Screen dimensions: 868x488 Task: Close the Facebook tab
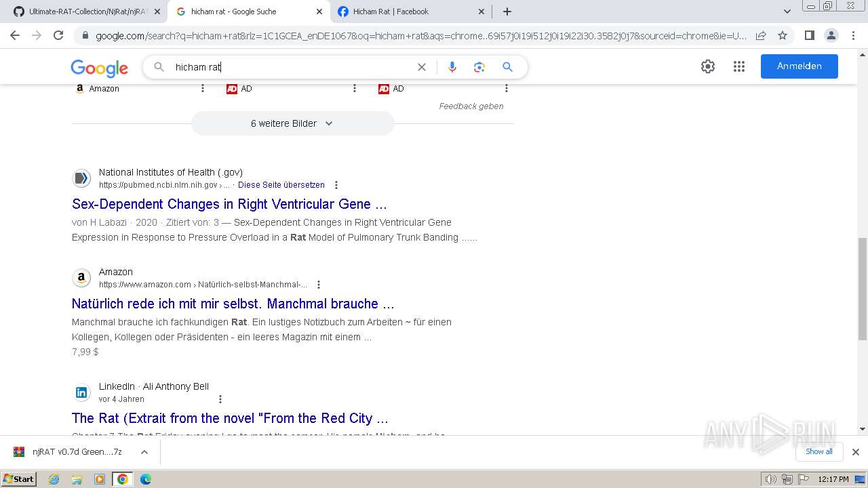click(481, 12)
